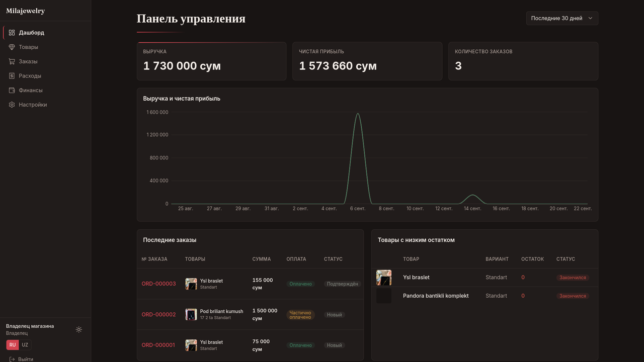
Task: Open the Дашборд menu item
Action: [45, 33]
